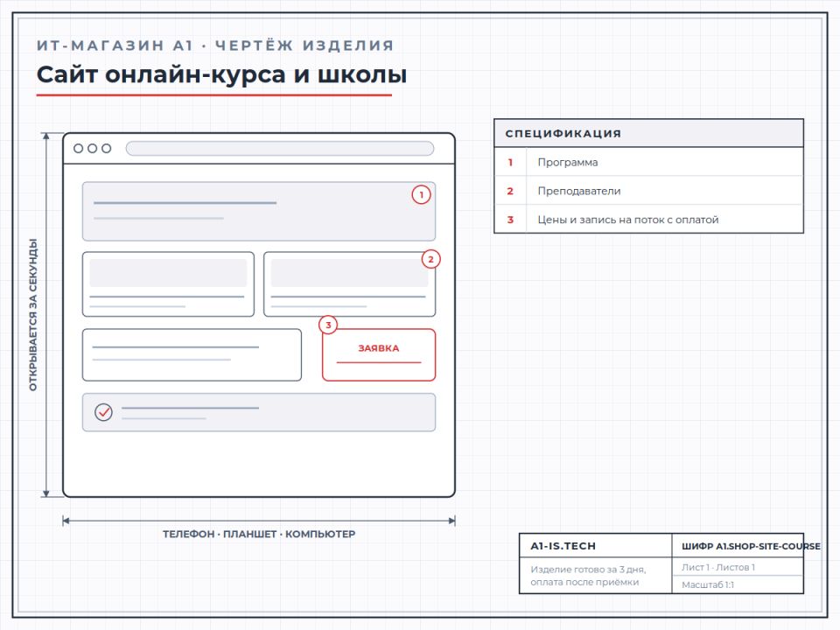The width and height of the screenshot is (840, 630).
Task: Click the СПЕЦИФИКАЦИЯ table header
Action: 648,133
